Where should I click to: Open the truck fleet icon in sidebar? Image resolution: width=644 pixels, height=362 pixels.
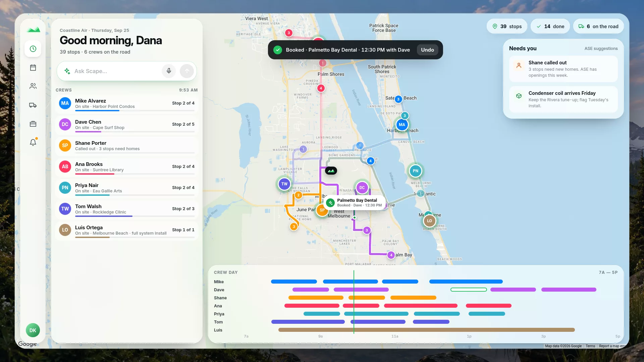point(33,105)
